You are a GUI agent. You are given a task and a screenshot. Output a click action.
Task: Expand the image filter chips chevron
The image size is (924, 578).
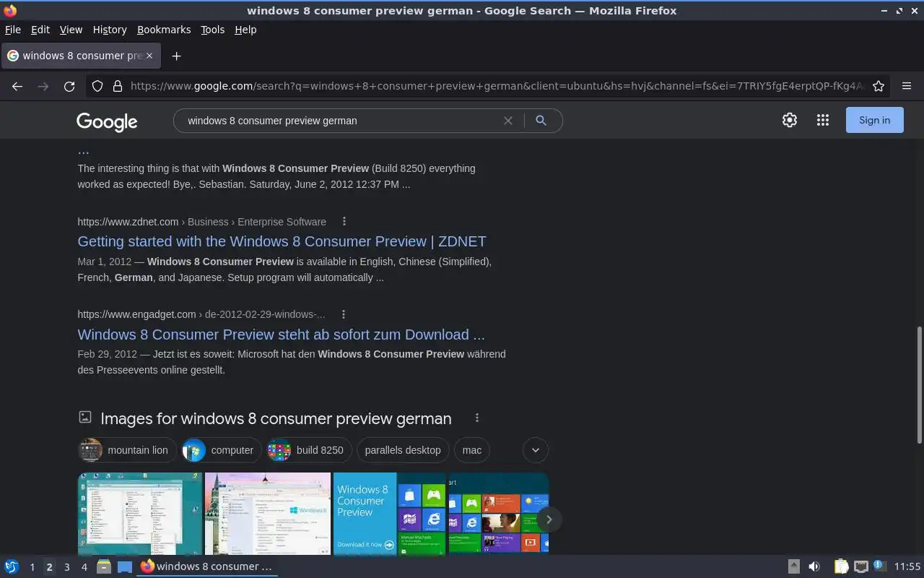[535, 450]
